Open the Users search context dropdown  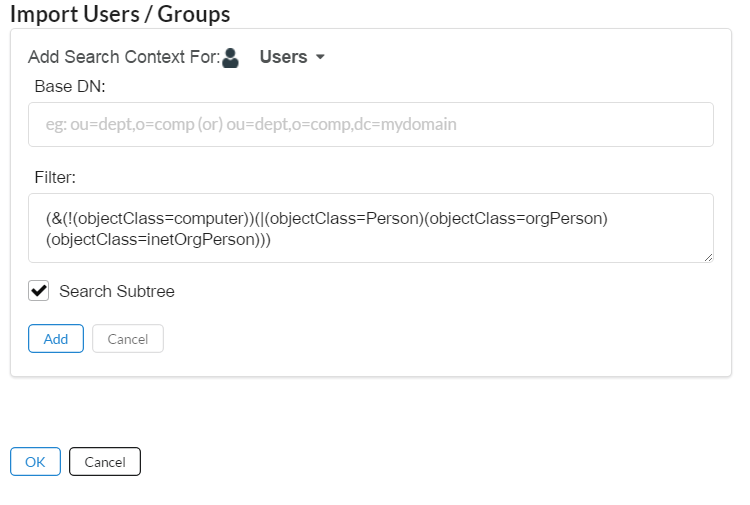point(284,57)
